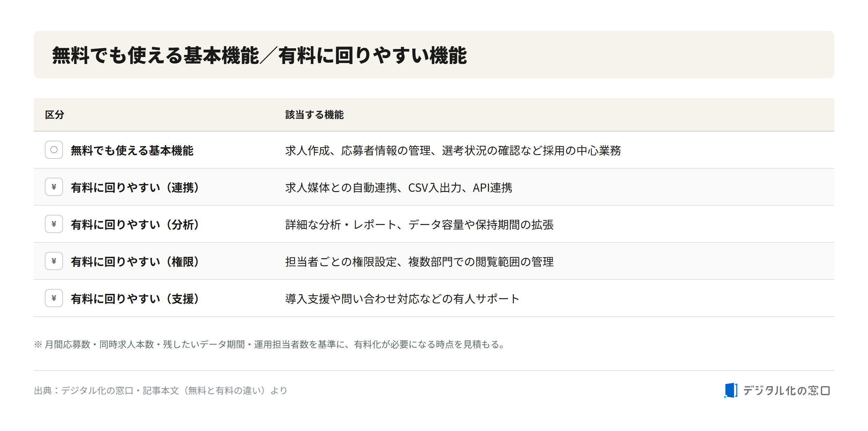Click the yen icon in the 権限 row

coord(54,261)
